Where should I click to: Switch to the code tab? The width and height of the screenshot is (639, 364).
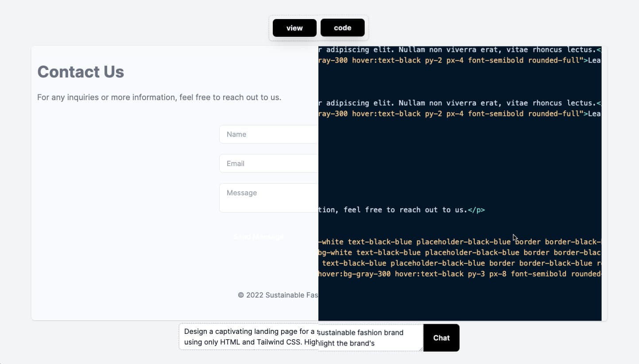(342, 28)
